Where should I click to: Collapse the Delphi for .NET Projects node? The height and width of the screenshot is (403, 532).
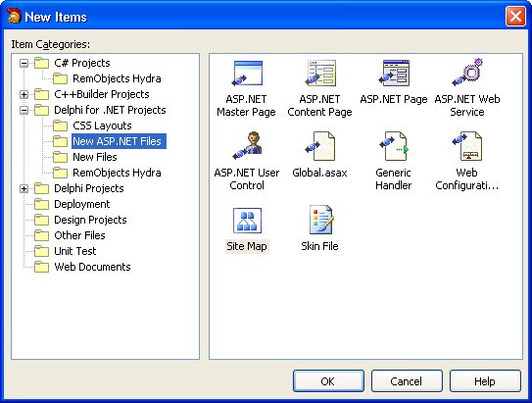24,110
